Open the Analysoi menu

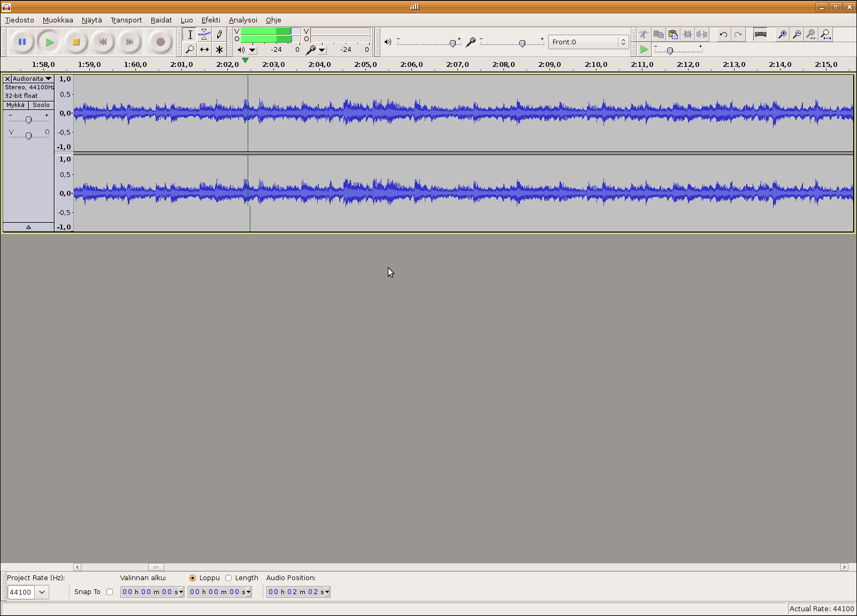pos(243,20)
